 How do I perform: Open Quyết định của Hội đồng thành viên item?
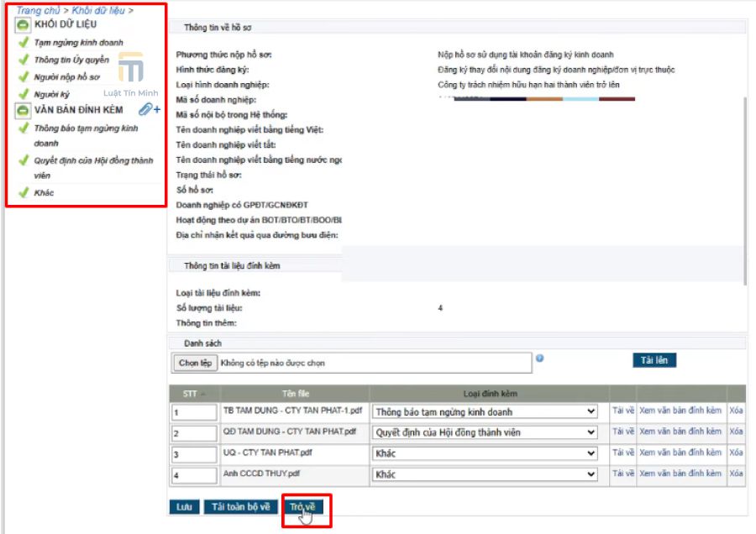[92, 160]
